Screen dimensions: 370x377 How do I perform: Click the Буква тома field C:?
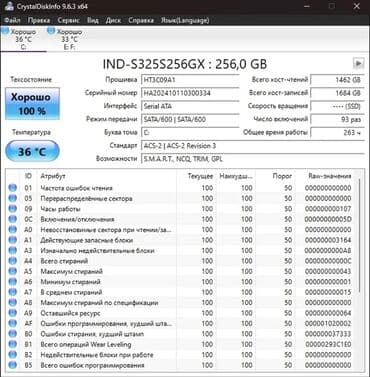[x=190, y=132]
